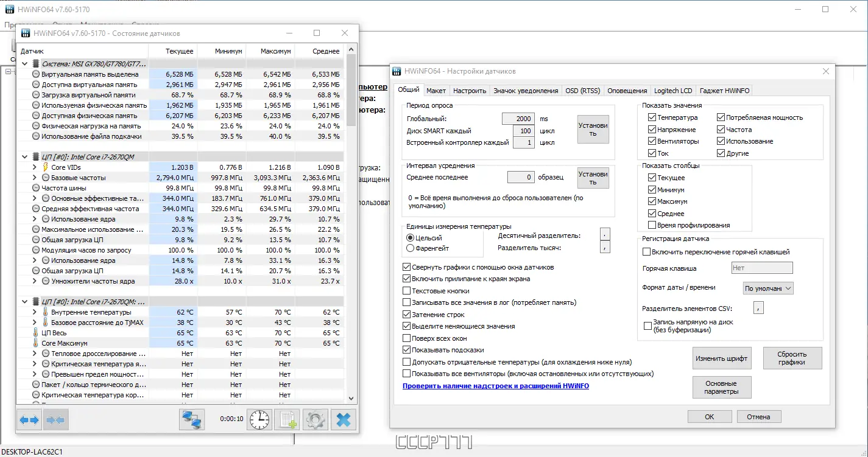Start logging with the sheet-and-plus icon
Screen dimensions: 868x457
[287, 419]
